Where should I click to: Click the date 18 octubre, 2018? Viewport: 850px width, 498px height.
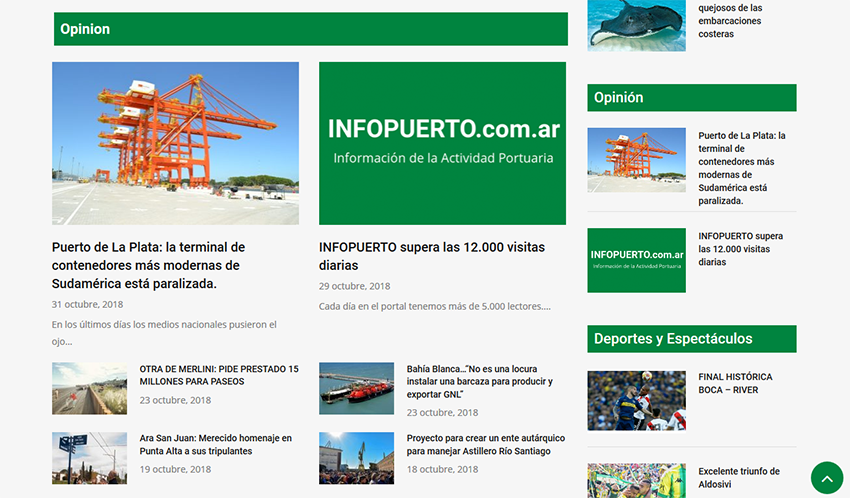[442, 469]
